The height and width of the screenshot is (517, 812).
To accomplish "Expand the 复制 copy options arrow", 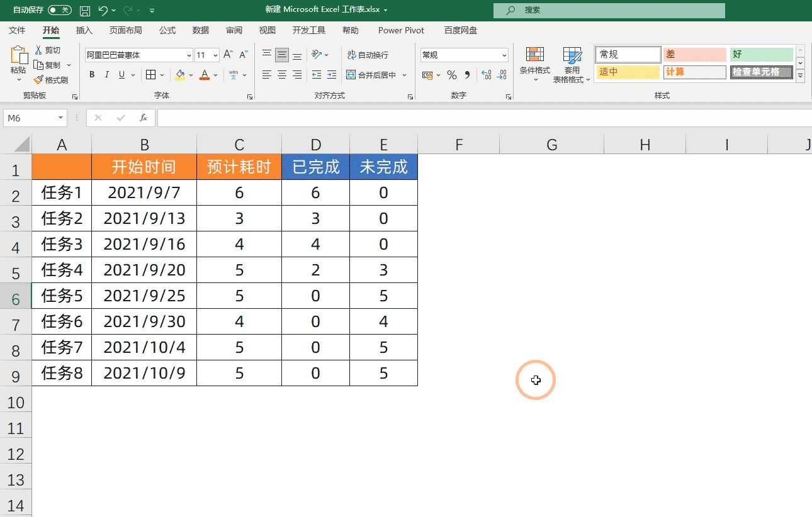I will coord(69,65).
